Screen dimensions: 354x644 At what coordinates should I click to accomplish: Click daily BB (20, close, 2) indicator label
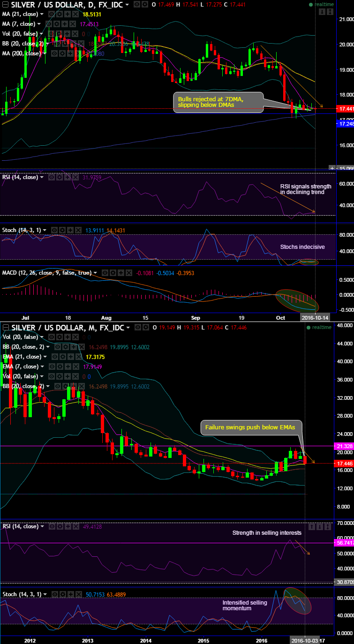tap(23, 44)
